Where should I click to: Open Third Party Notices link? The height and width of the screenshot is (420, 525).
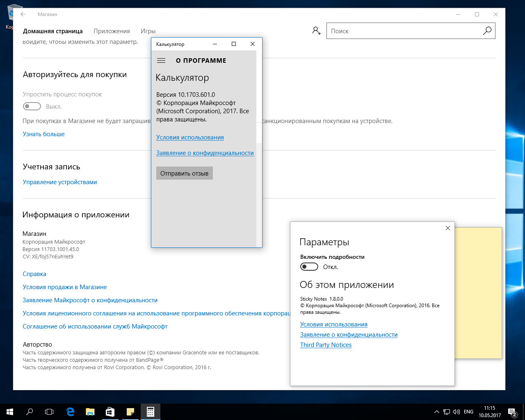tap(326, 345)
